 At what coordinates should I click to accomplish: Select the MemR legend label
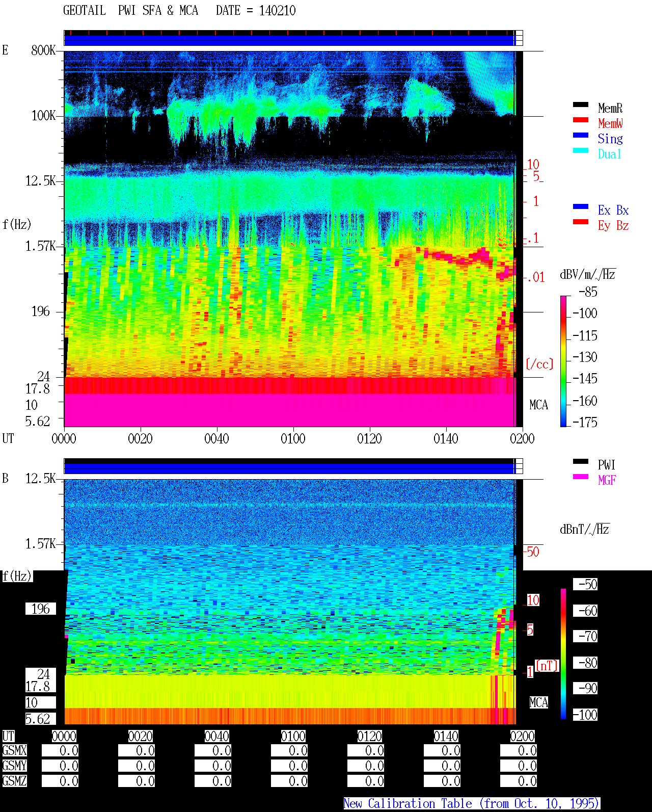[610, 108]
